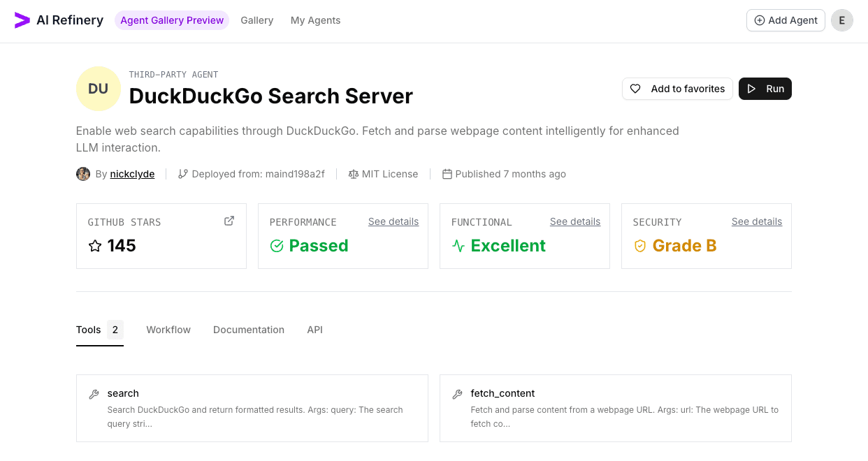This screenshot has height=461, width=868.
Task: Run the DuckDuckGo Search Server agent
Action: point(765,89)
